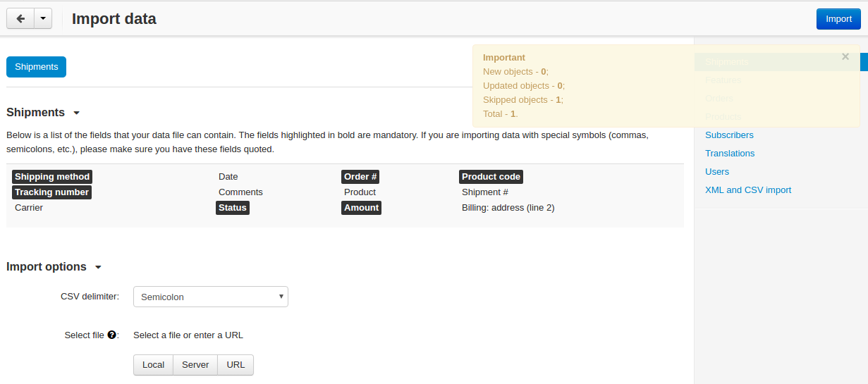Select the Shipments tab button
The width and height of the screenshot is (868, 384).
point(37,67)
